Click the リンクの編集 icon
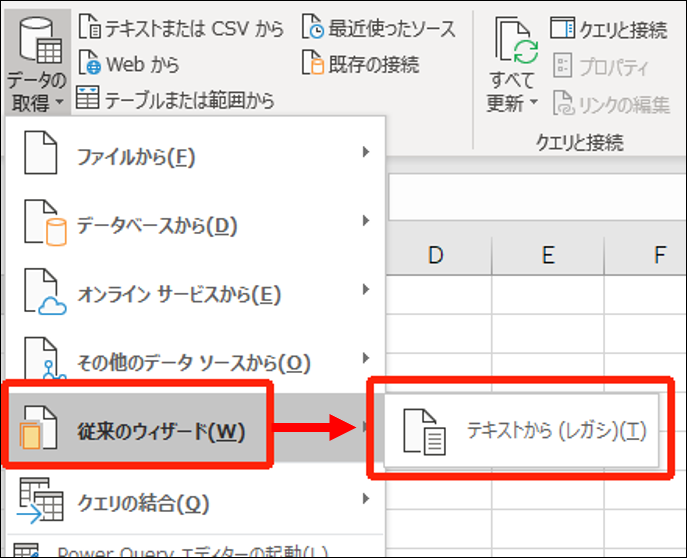687x558 pixels. (x=563, y=102)
